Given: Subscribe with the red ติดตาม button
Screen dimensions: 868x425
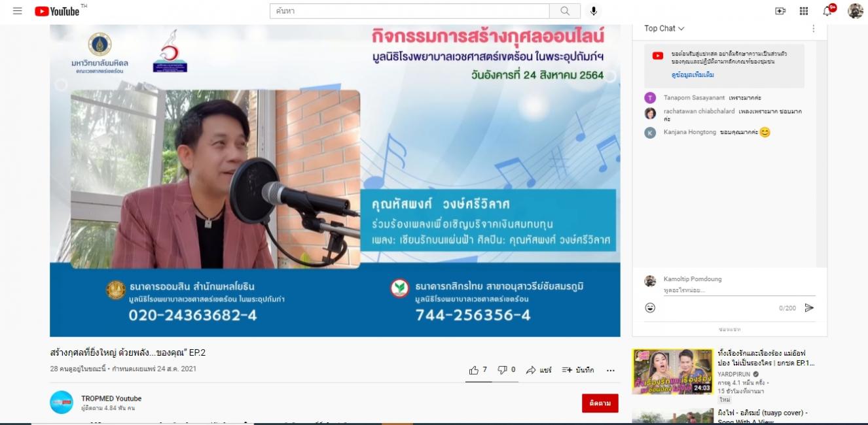Looking at the screenshot, I should (600, 403).
